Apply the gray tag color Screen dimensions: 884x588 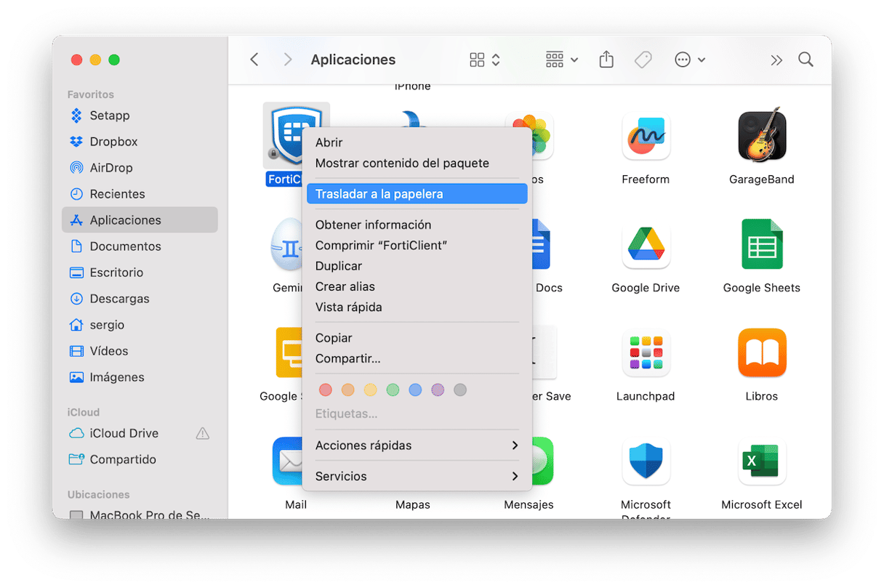pos(459,390)
